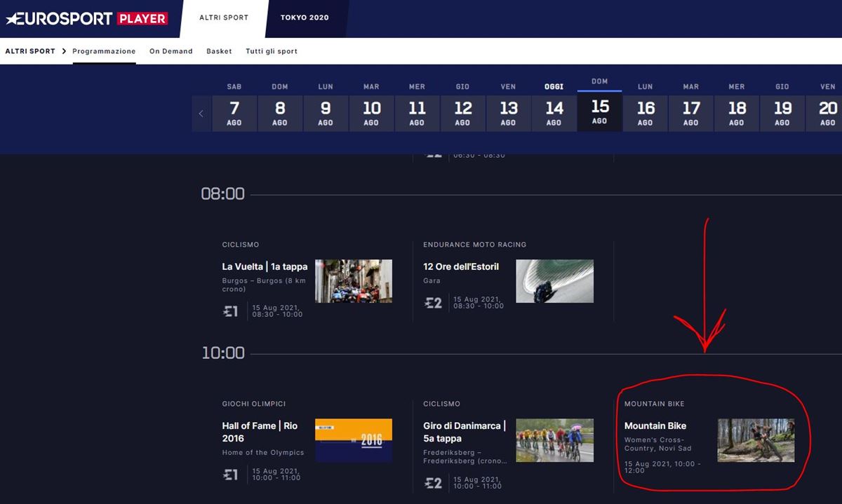Screen dimensions: 842x504
Task: Click the Frederiksberg – Frederiksberg description
Action: coord(465,456)
